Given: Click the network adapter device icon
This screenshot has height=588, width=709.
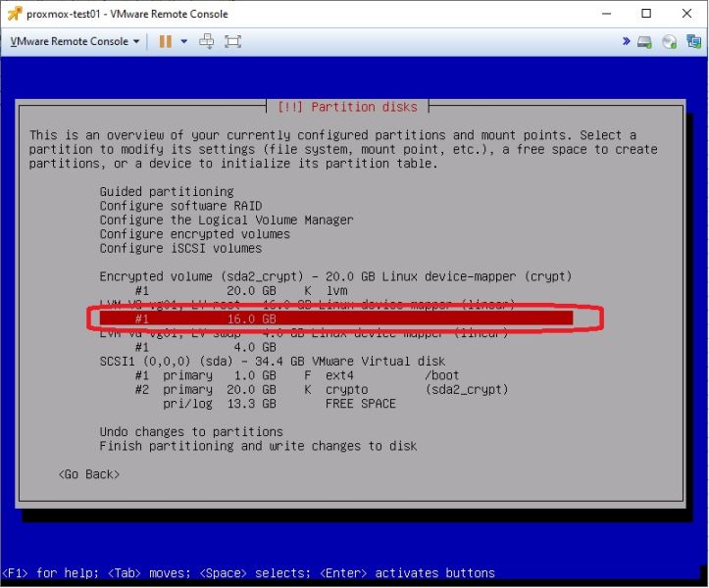Looking at the screenshot, I should click(x=693, y=41).
